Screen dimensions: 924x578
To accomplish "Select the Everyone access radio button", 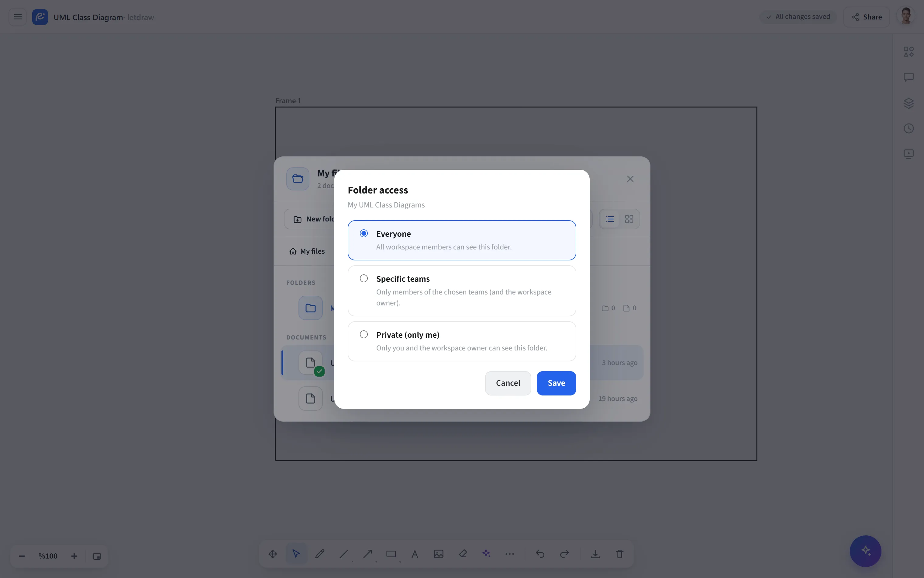I will click(364, 233).
